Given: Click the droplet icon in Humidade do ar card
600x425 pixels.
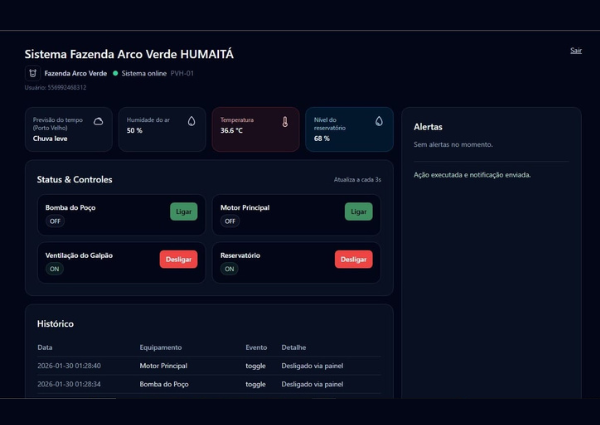Looking at the screenshot, I should pos(192,121).
